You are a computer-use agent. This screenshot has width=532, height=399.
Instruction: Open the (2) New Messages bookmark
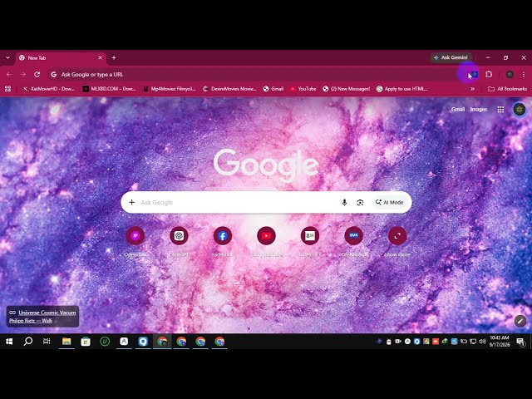pyautogui.click(x=346, y=89)
